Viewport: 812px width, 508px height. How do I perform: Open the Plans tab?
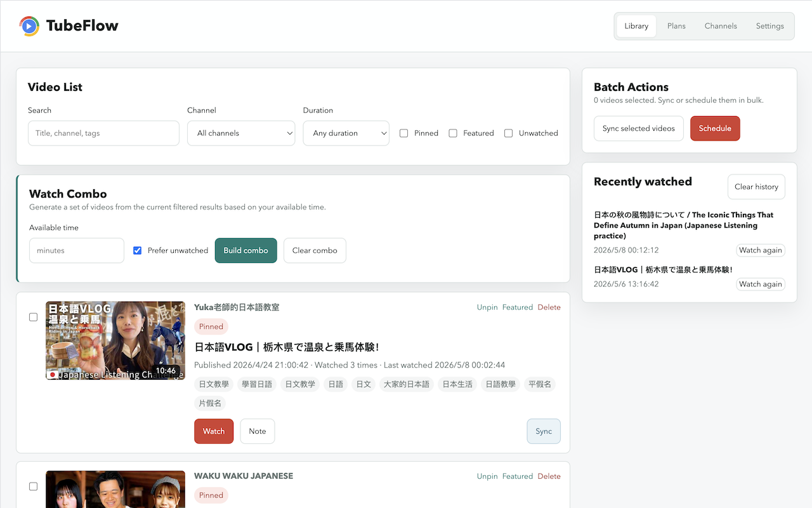[676, 26]
